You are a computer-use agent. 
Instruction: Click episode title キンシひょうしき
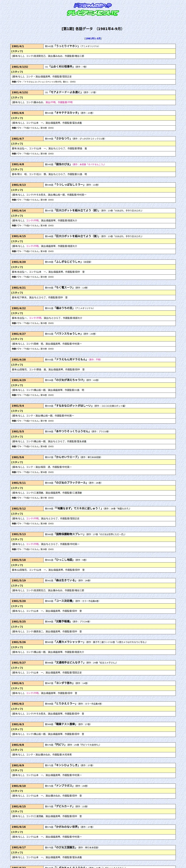pyautogui.click(x=67, y=766)
